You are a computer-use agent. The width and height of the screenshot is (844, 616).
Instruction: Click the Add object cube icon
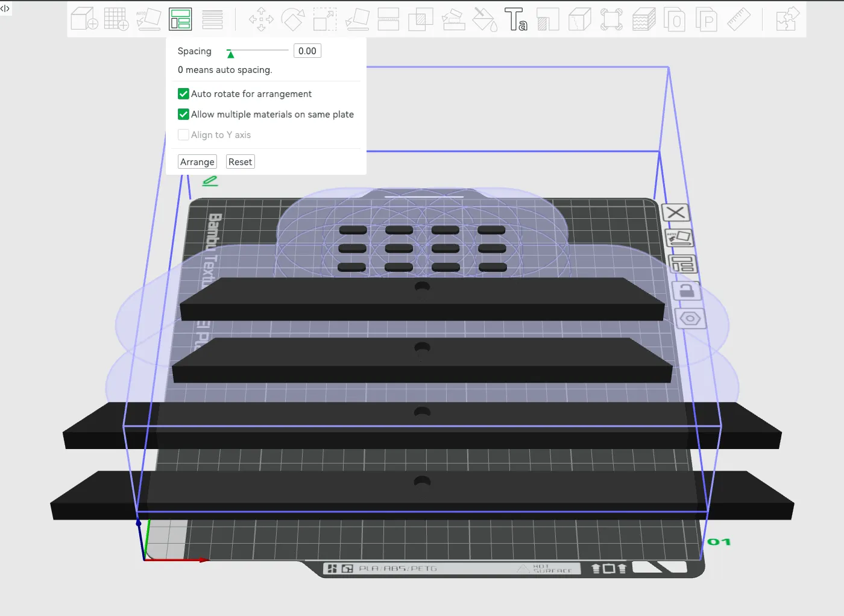[x=84, y=19]
